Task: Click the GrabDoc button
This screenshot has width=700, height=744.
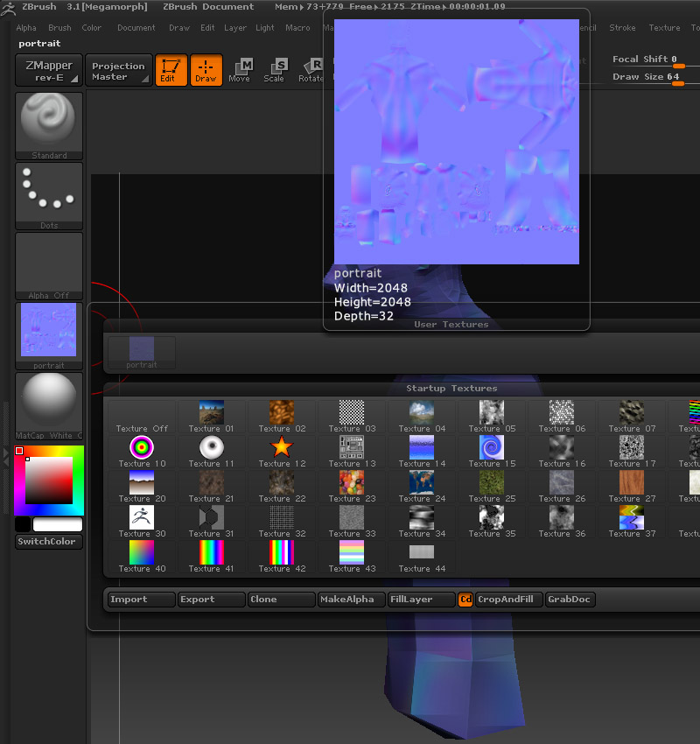Action: [x=570, y=600]
